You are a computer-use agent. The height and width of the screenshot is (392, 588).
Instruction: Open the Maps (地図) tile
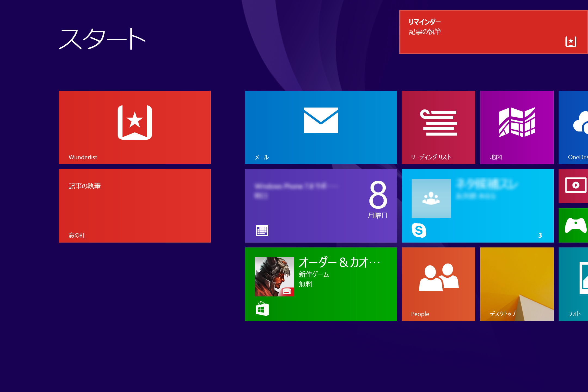(517, 127)
